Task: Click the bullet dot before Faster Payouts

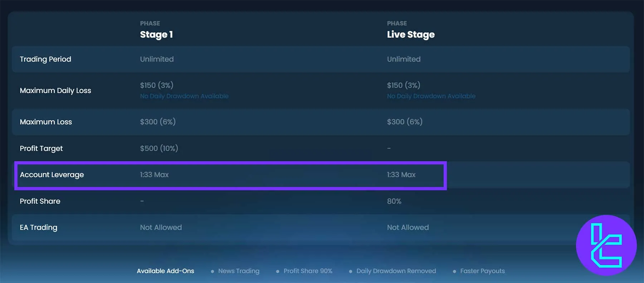Action: click(x=454, y=272)
